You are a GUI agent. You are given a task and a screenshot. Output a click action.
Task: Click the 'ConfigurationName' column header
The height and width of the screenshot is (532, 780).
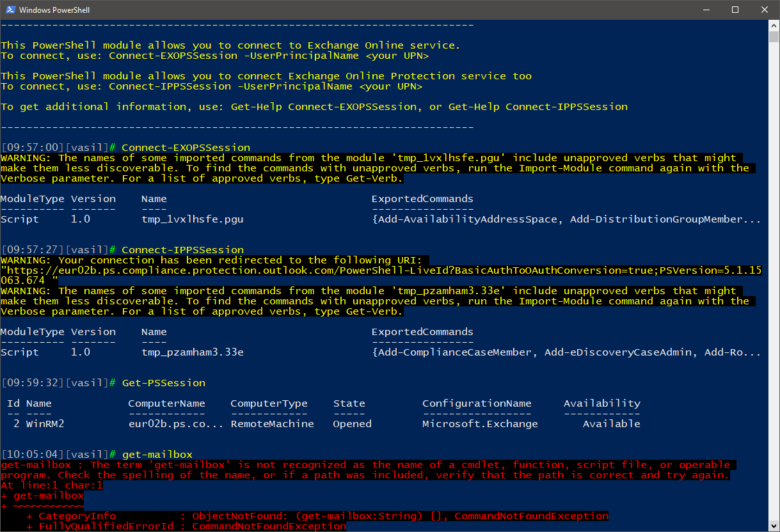pyautogui.click(x=477, y=403)
